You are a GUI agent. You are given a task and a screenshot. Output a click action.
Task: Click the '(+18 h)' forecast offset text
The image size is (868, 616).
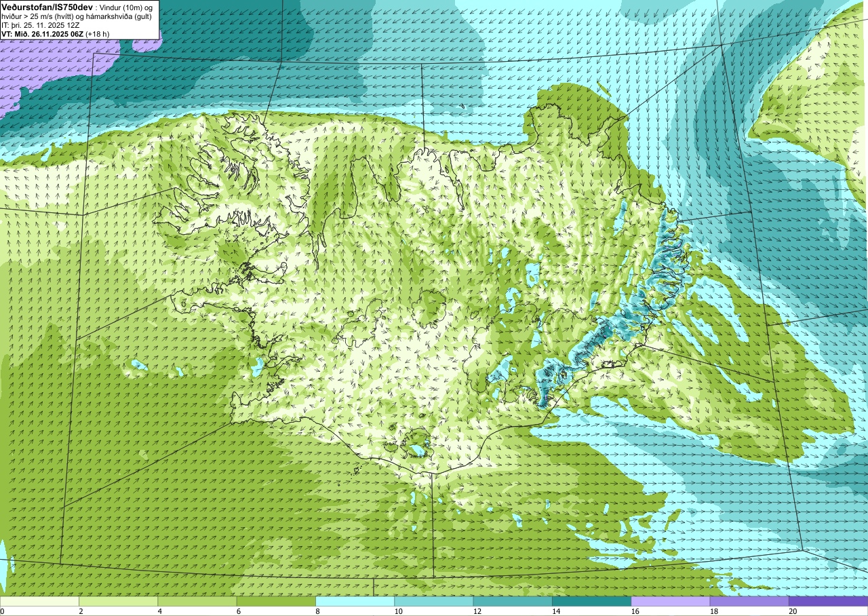[x=97, y=34]
